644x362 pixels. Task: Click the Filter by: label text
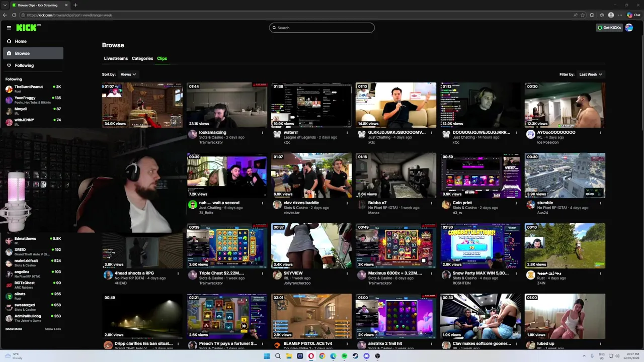pyautogui.click(x=567, y=74)
